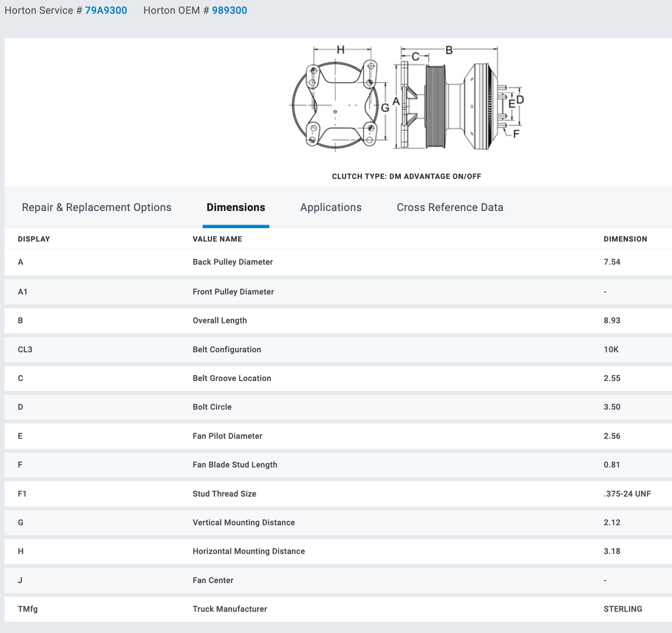Open the Applications tab

330,208
